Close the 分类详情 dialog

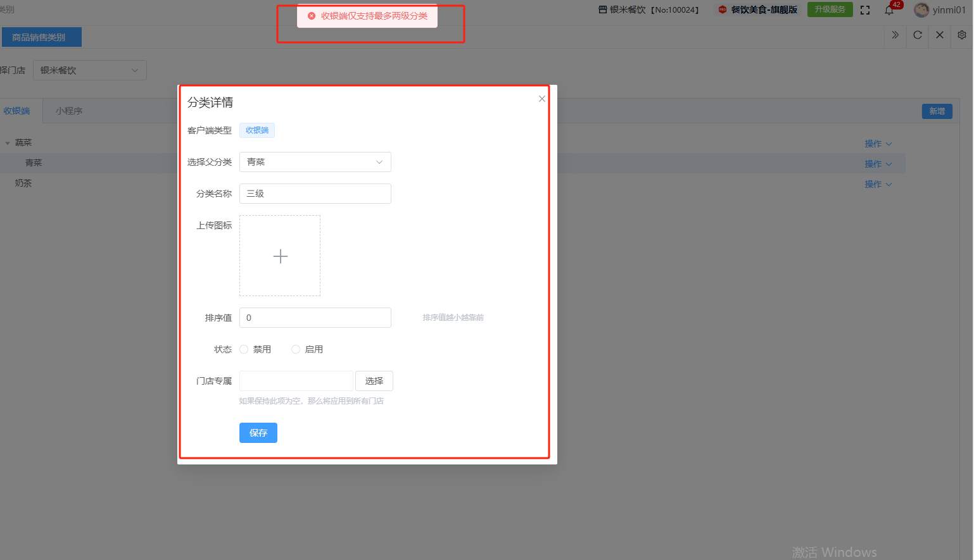(542, 99)
